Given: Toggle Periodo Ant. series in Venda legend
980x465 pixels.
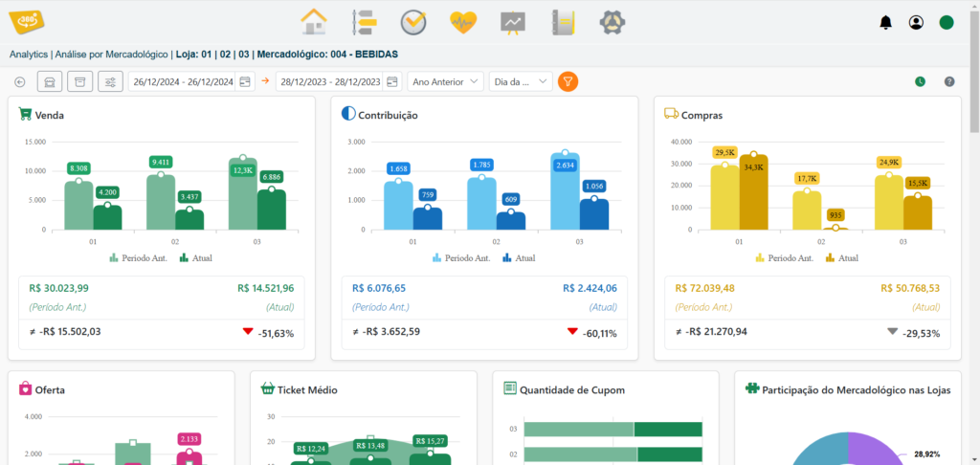Looking at the screenshot, I should pos(138,258).
